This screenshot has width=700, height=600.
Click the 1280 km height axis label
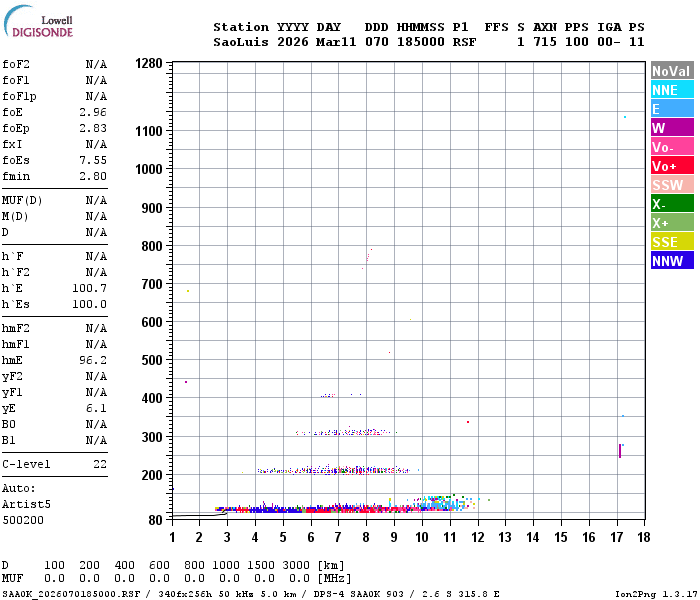pos(149,63)
